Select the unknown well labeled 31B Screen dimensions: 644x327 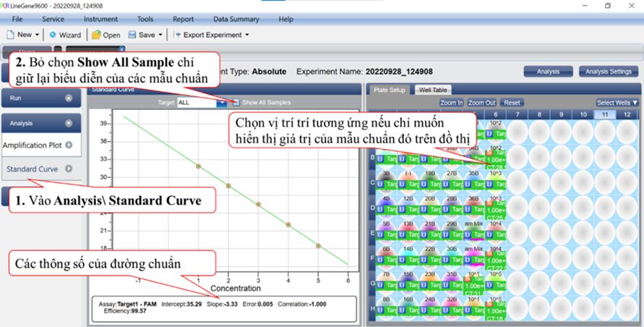(x=452, y=284)
